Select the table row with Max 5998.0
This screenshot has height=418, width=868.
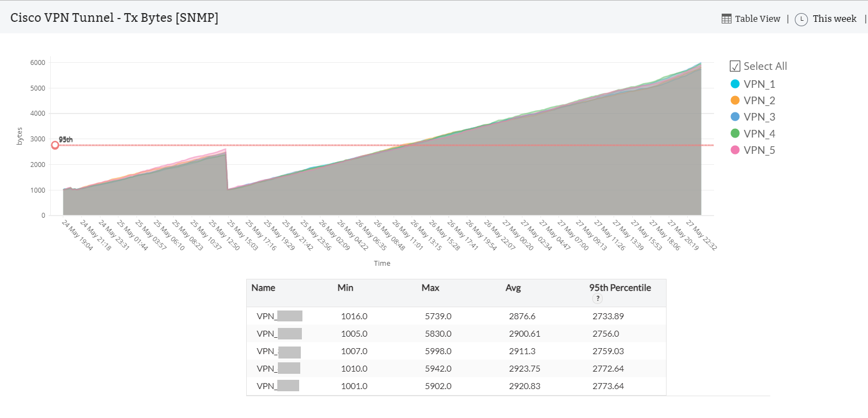[x=438, y=351]
